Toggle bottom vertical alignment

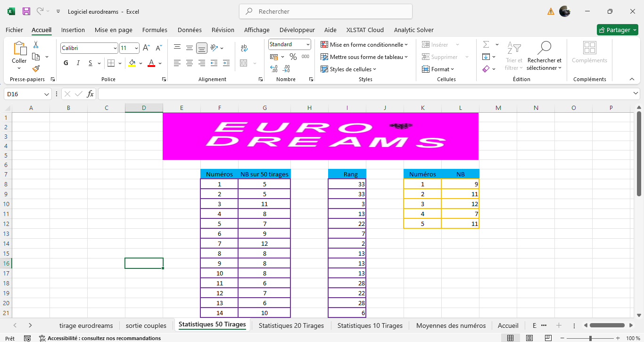click(202, 48)
